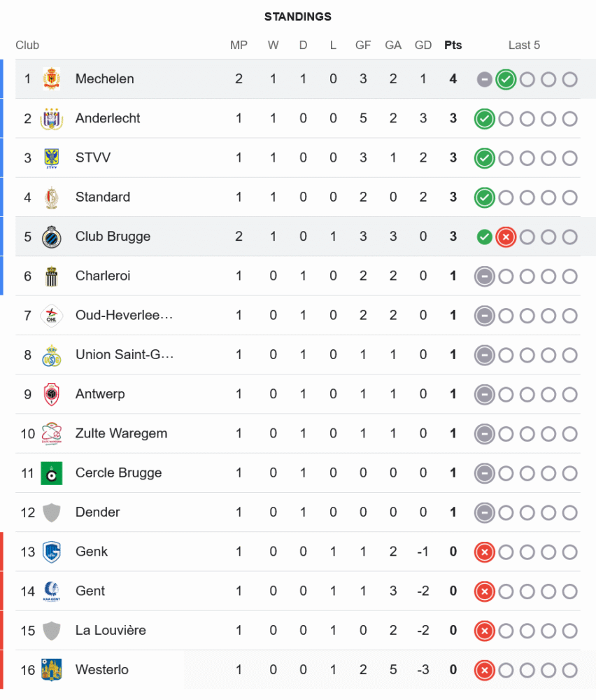Click the MP column header
The height and width of the screenshot is (700, 596).
239,45
